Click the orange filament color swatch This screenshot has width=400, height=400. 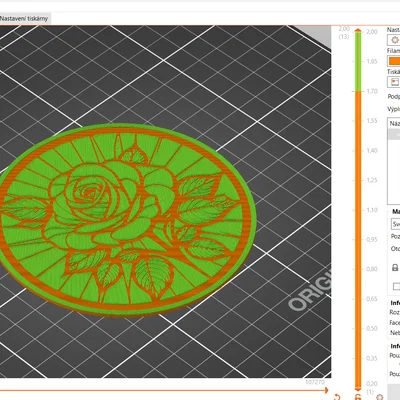click(394, 61)
